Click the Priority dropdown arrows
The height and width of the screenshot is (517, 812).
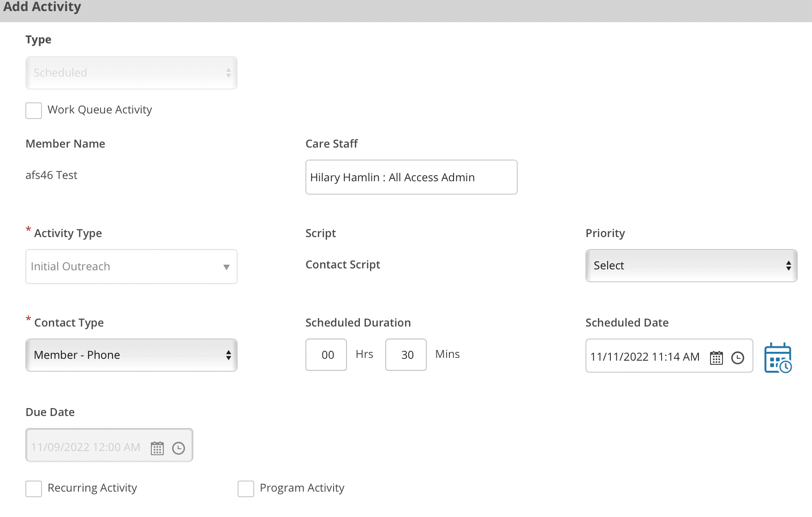coord(788,266)
